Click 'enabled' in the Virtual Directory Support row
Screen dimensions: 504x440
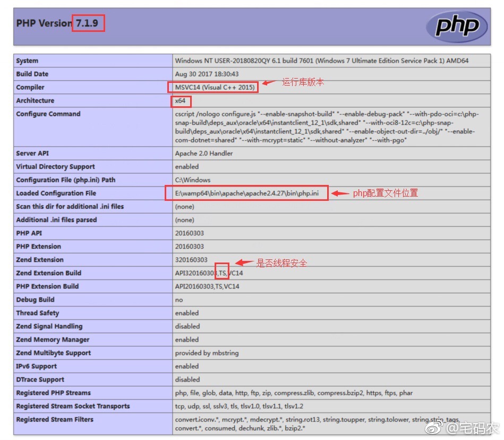coord(187,167)
